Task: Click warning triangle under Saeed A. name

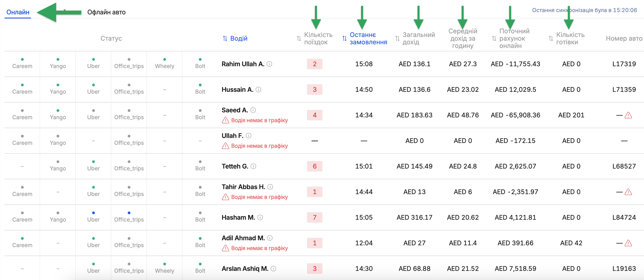Action: point(225,120)
